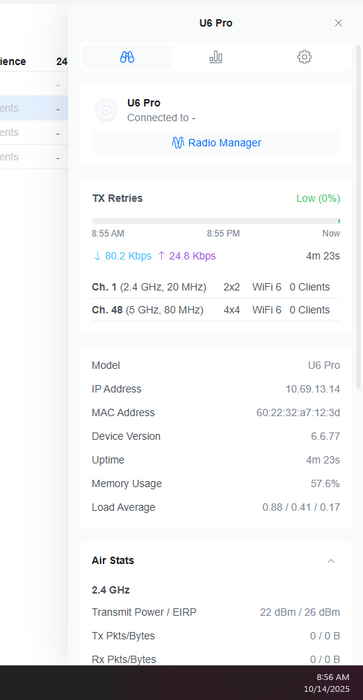This screenshot has width=363, height=700.
Task: Click the Tx Pkts/Bytes 0 / 0 B value
Action: click(x=325, y=636)
